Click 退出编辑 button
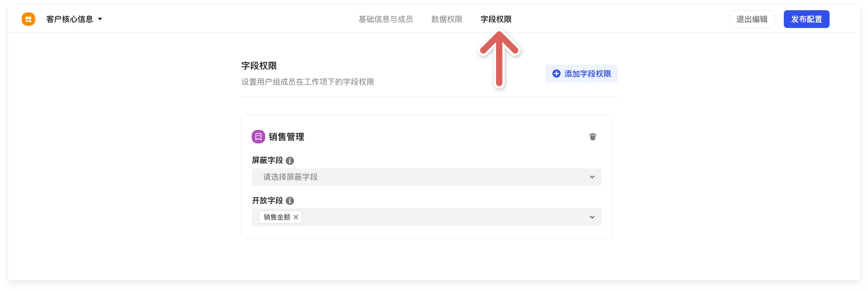 click(752, 19)
